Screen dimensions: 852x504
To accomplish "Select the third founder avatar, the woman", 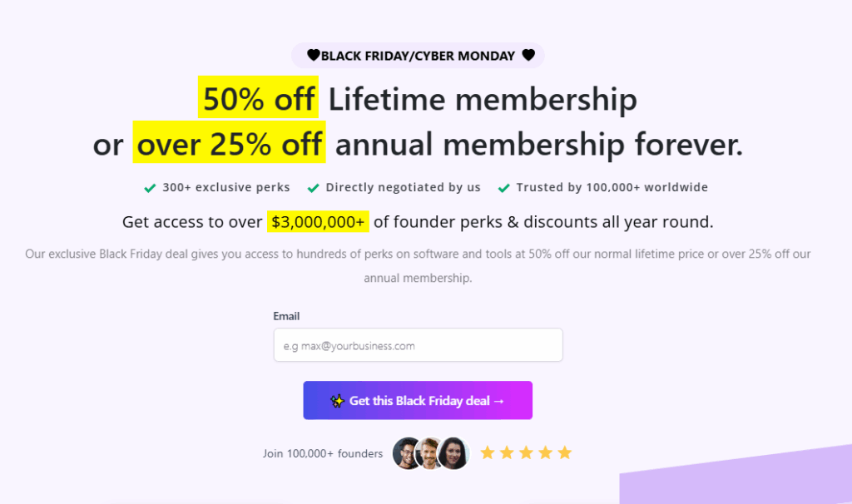I will coord(453,453).
